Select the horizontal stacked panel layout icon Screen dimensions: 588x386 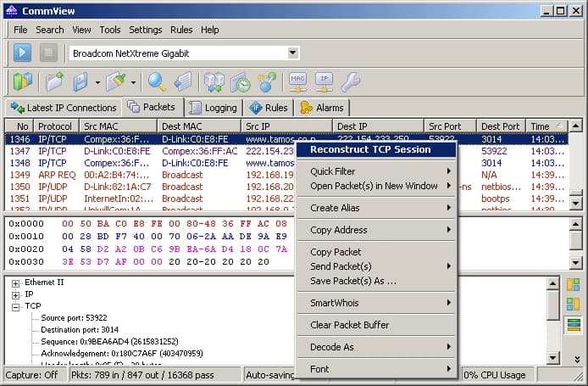point(574,325)
